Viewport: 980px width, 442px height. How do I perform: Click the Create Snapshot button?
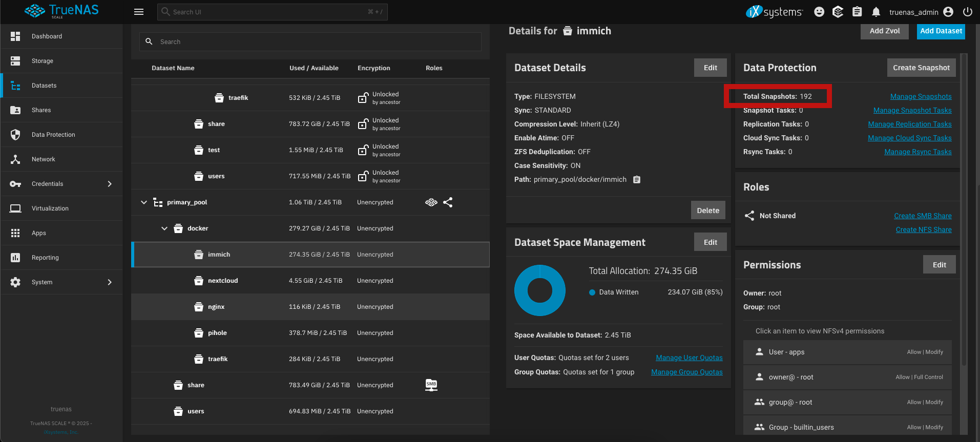(x=921, y=68)
